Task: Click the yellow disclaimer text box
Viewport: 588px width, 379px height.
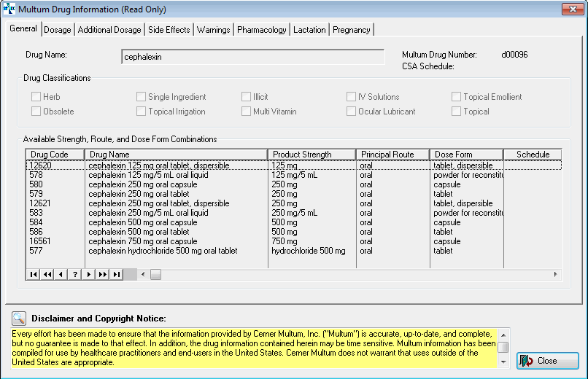Action: point(255,348)
